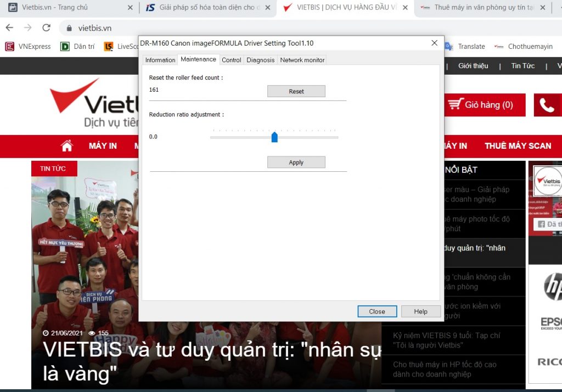Click the browser back arrow icon
Screen dimensions: 562x392
tap(9, 28)
